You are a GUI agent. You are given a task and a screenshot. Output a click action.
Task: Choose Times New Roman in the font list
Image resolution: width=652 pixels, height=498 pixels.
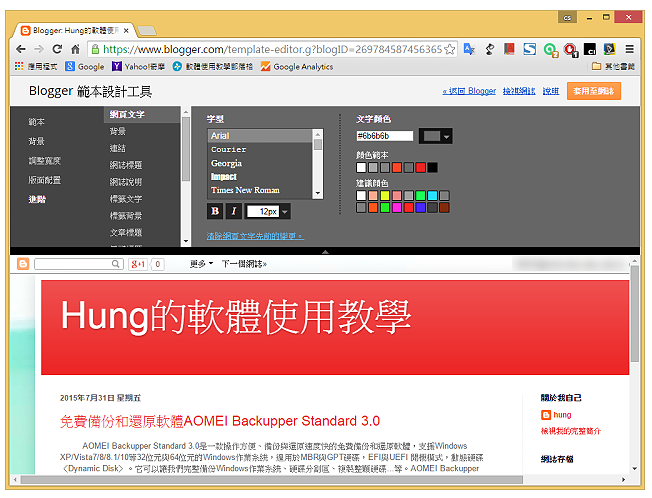(260, 190)
